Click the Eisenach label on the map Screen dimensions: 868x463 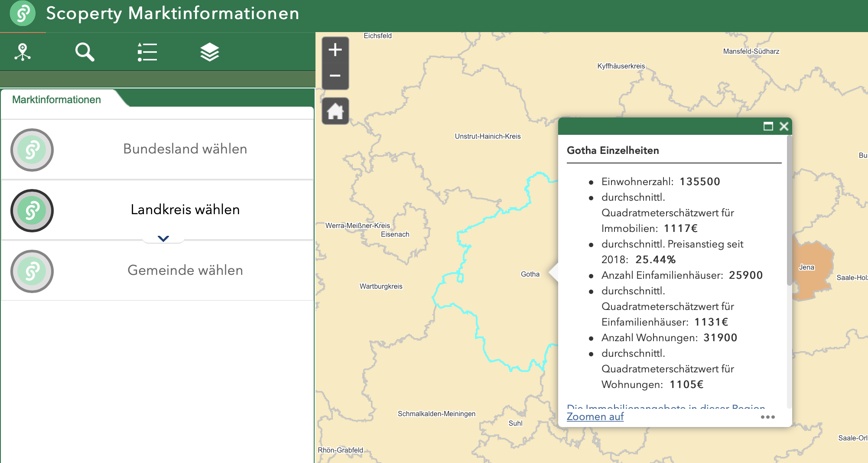pos(395,234)
